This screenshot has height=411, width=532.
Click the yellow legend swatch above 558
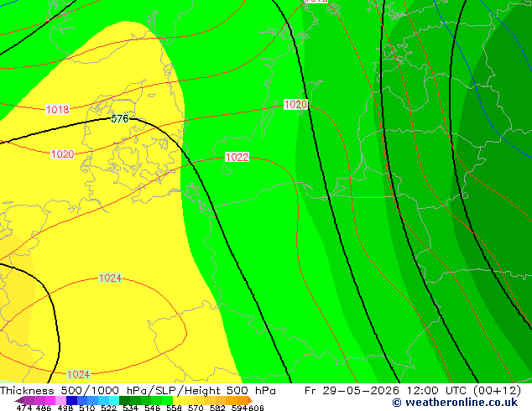[x=178, y=400]
